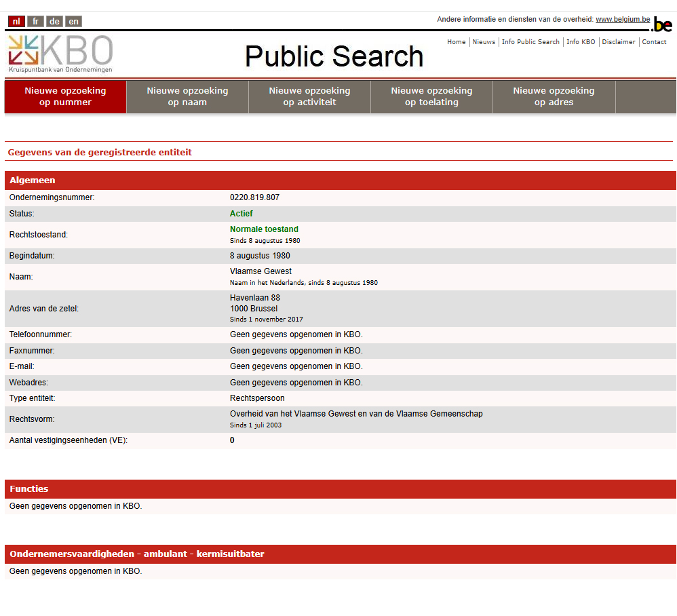The height and width of the screenshot is (616, 677).
Task: Visit the Info Public Search link
Action: click(x=530, y=42)
